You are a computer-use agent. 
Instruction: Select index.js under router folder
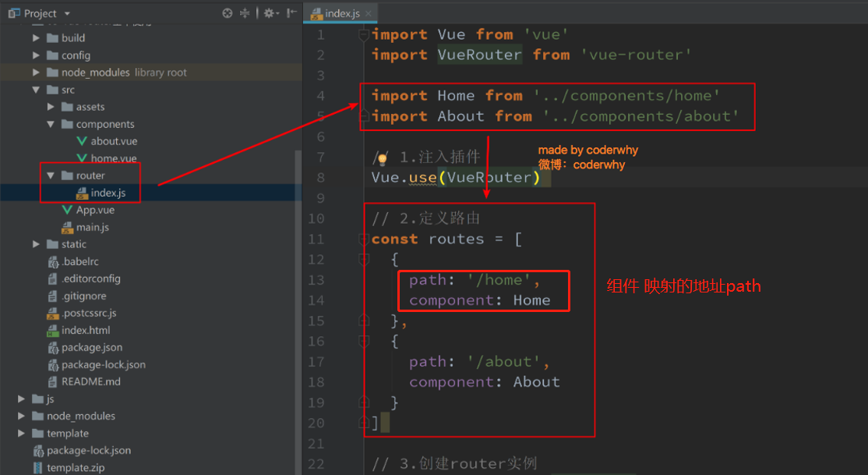108,193
